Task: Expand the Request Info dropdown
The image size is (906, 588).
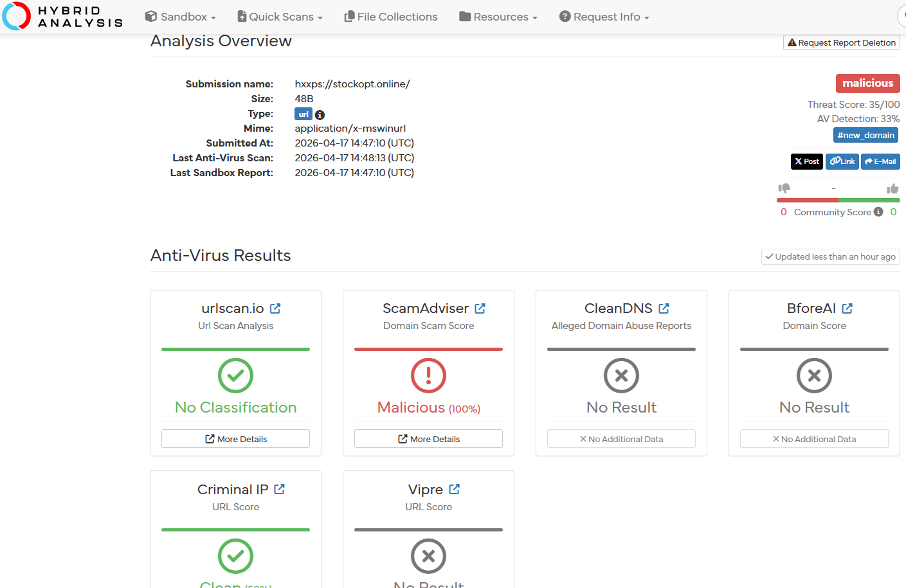Action: coord(604,17)
